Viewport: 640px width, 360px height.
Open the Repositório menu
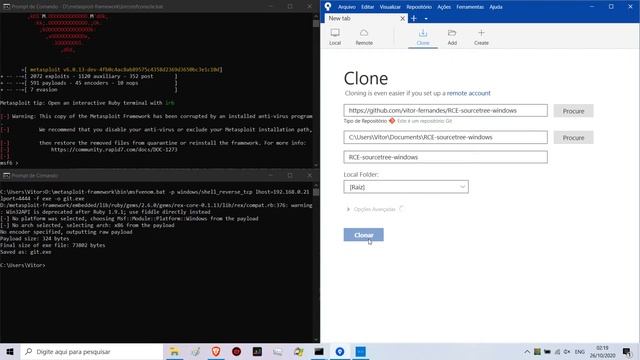(x=419, y=7)
